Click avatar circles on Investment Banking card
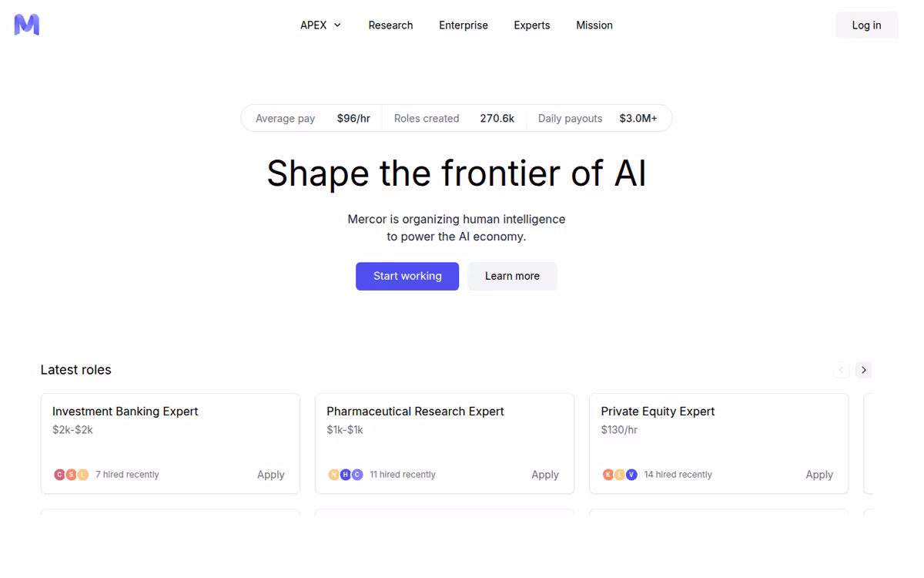This screenshot has height=578, width=924. [71, 475]
